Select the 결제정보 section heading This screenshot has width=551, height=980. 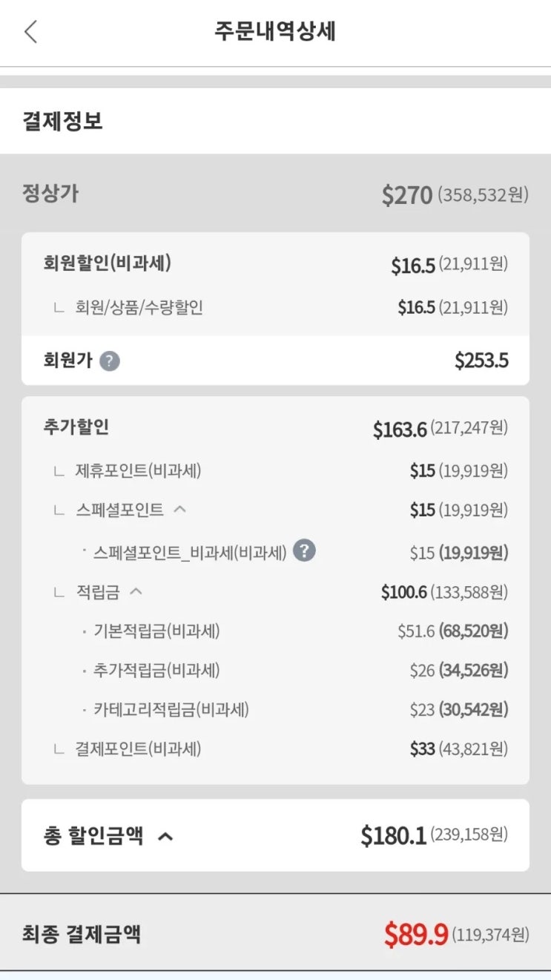point(62,121)
